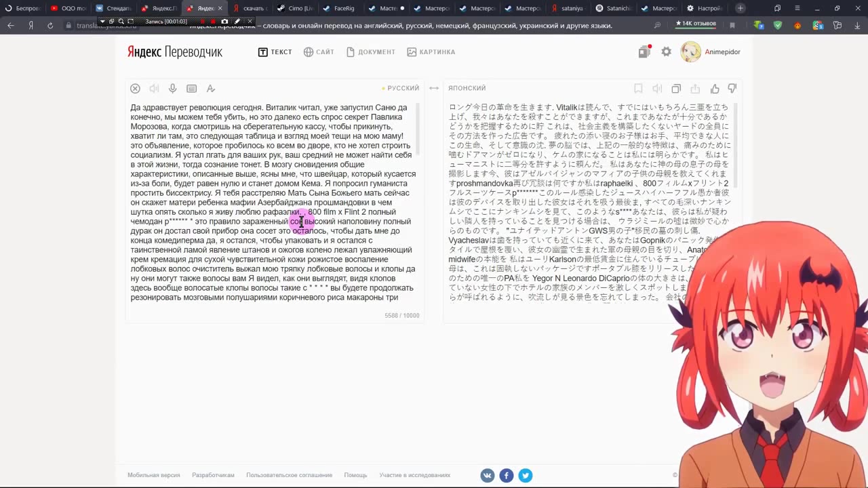Copy the translation to the clipboard
868x488 pixels.
pos(676,88)
